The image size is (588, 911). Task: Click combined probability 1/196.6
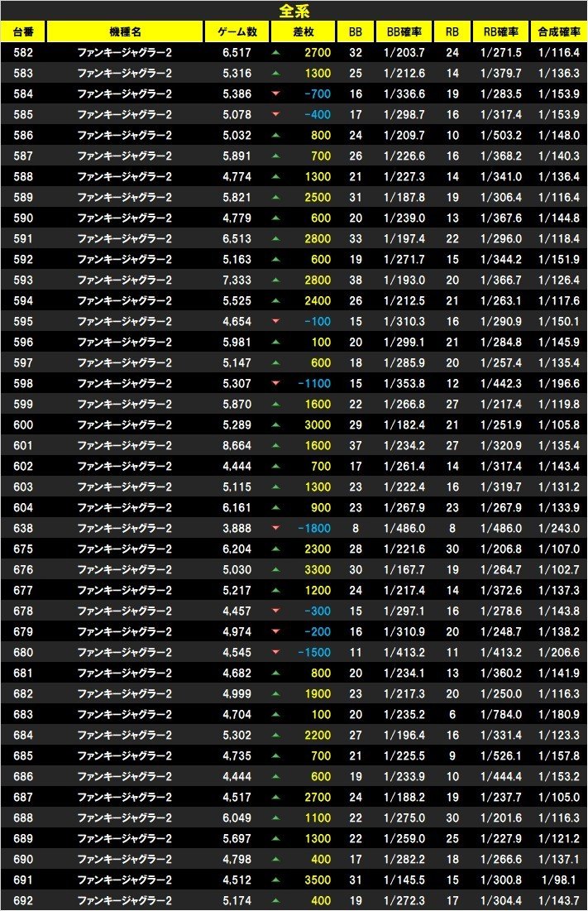pos(559,383)
